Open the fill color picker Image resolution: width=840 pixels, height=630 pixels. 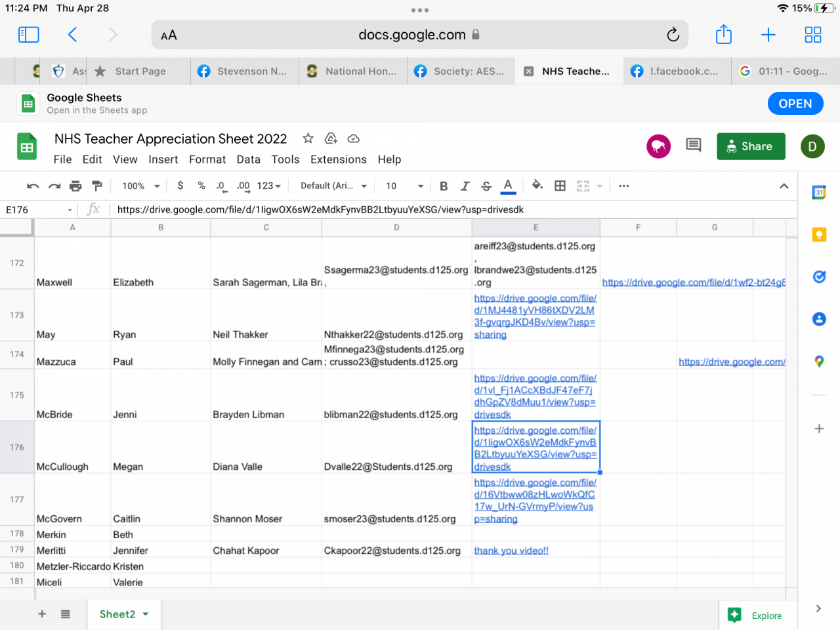click(537, 186)
